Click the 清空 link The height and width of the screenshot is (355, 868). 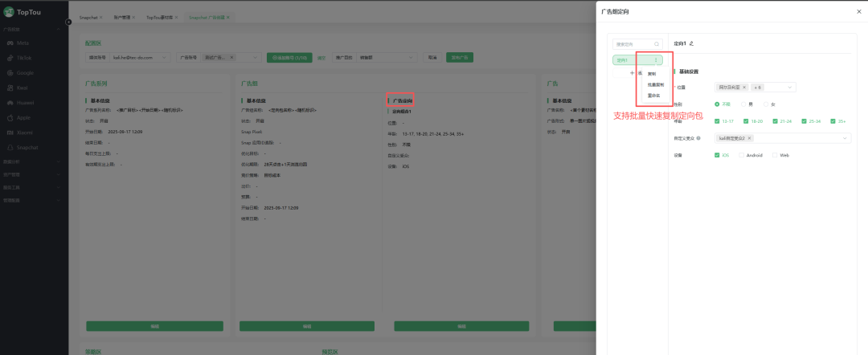321,58
